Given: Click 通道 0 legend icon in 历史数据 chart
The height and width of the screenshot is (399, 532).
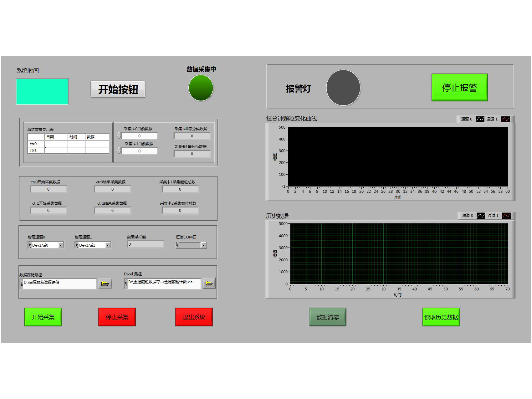Looking at the screenshot, I should [x=481, y=216].
